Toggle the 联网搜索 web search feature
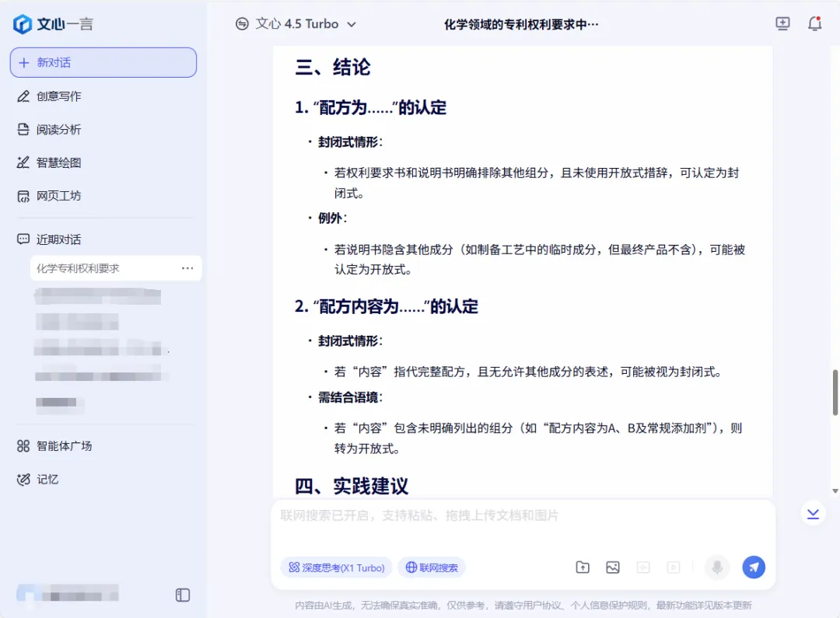 pyautogui.click(x=431, y=567)
